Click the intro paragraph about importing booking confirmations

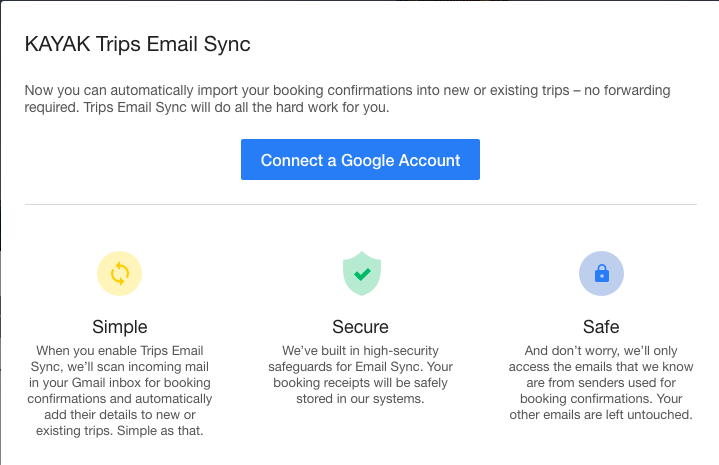(347, 99)
